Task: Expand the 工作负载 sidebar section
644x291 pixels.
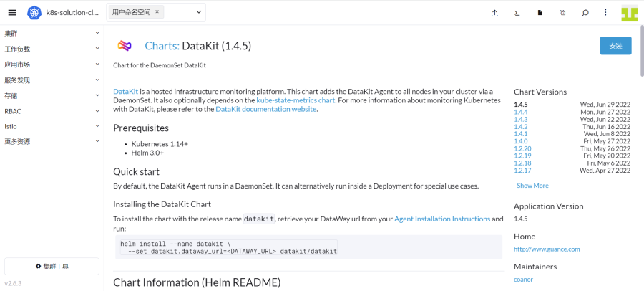Action: (52, 49)
